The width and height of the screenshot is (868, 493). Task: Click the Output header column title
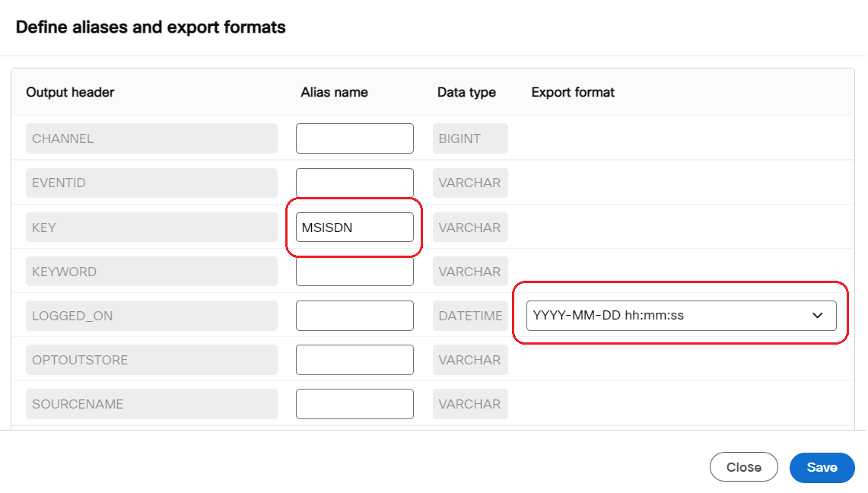(69, 92)
